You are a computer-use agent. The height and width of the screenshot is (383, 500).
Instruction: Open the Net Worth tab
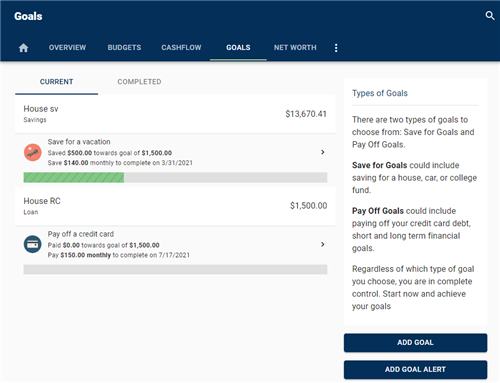pyautogui.click(x=295, y=48)
